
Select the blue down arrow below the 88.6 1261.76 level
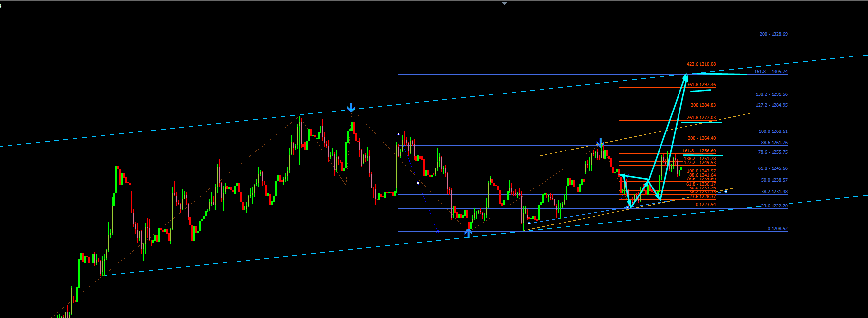(601, 143)
